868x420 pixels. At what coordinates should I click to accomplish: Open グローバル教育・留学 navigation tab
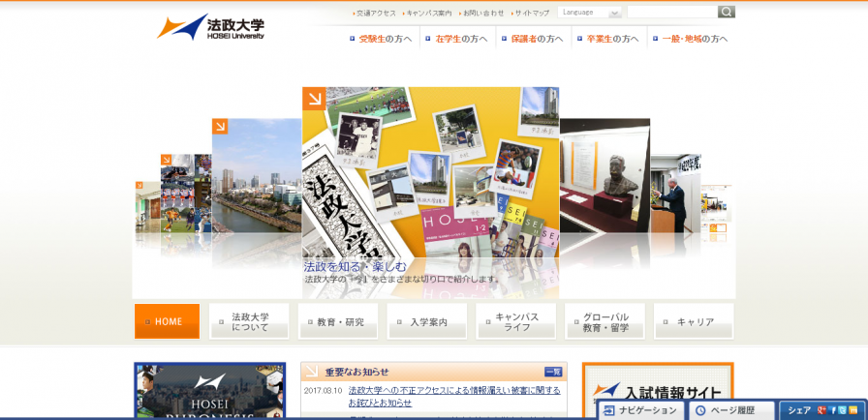coord(605,321)
